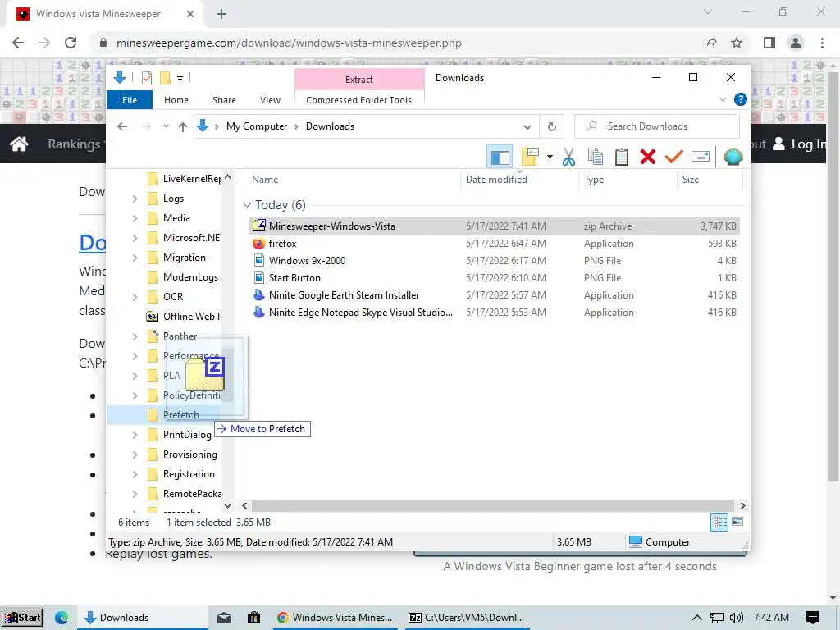The image size is (840, 630).
Task: Select the Extract contextual tab header
Action: [x=359, y=80]
